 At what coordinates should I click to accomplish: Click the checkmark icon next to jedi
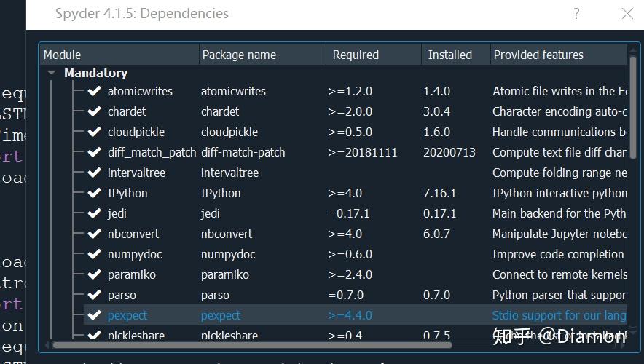click(95, 213)
